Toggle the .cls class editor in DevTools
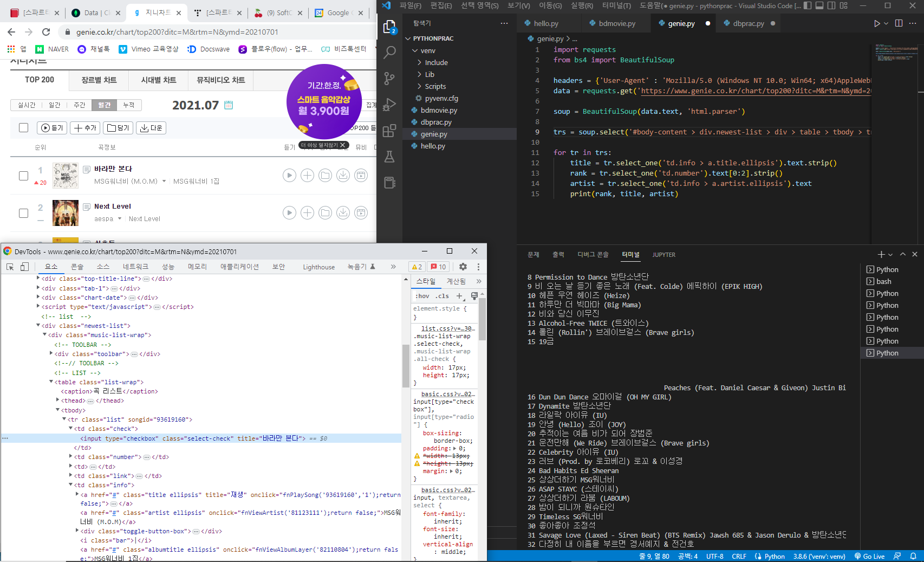 443,296
